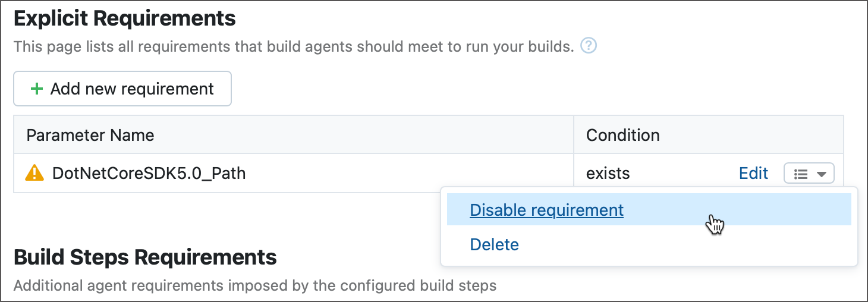Screen dimensions: 868x302
Task: Select the DotNetCoreSDK5.0_Path parameter name
Action: pos(149,173)
